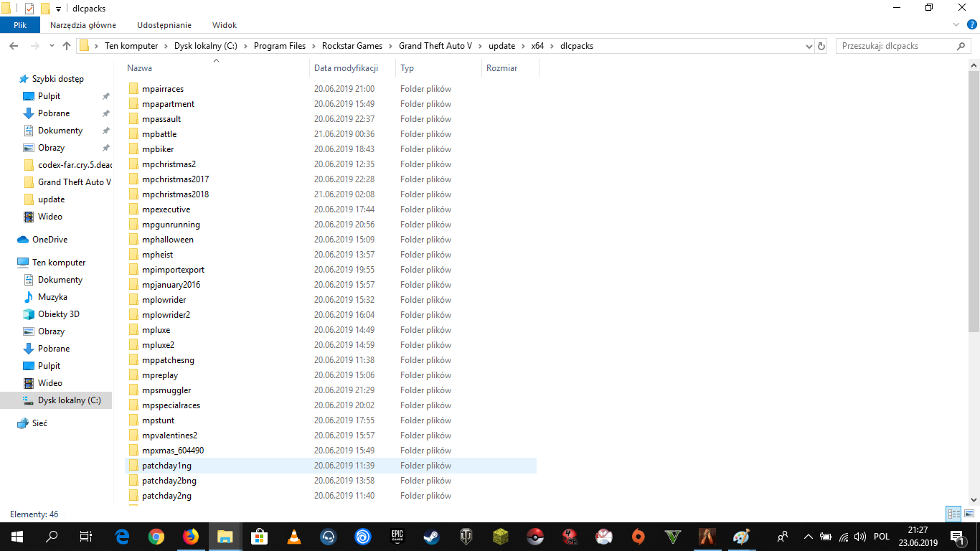This screenshot has width=980, height=551.
Task: Click the mpheist folder icon
Action: [x=133, y=255]
